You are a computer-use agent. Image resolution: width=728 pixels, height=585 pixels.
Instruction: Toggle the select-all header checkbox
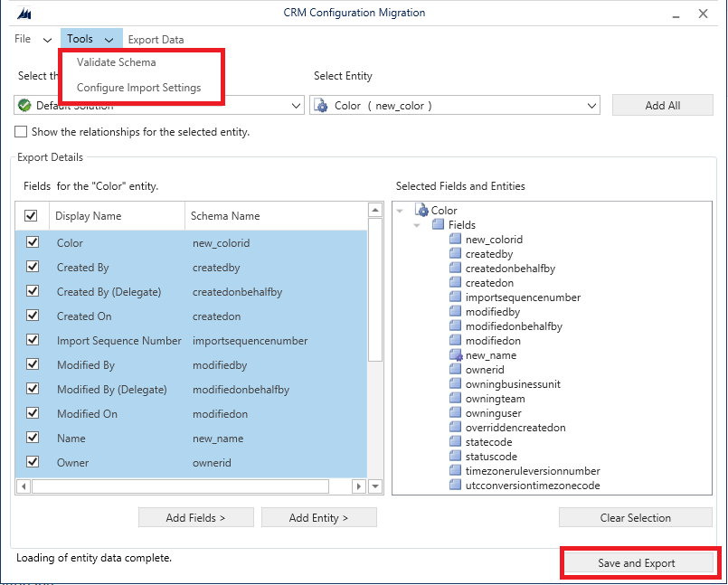[32, 216]
